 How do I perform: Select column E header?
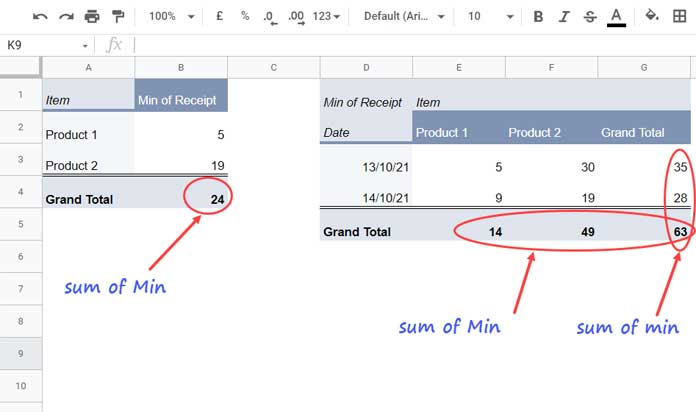click(459, 67)
